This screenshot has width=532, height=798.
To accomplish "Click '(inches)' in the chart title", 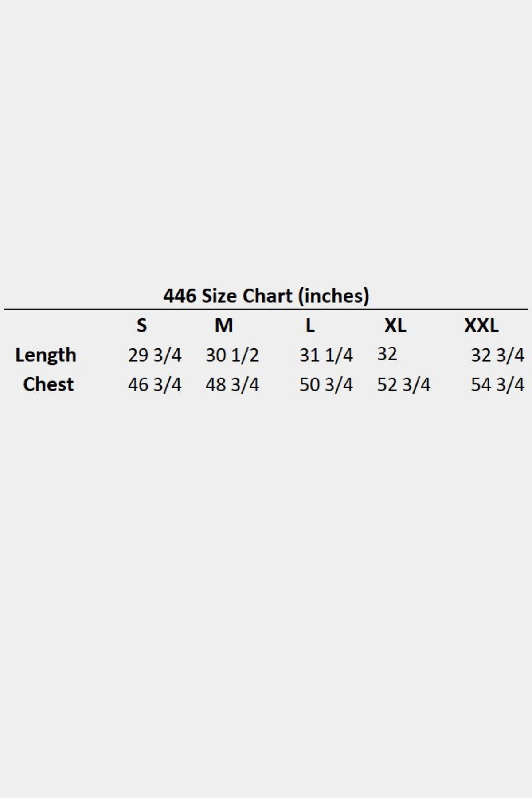I will [x=333, y=296].
